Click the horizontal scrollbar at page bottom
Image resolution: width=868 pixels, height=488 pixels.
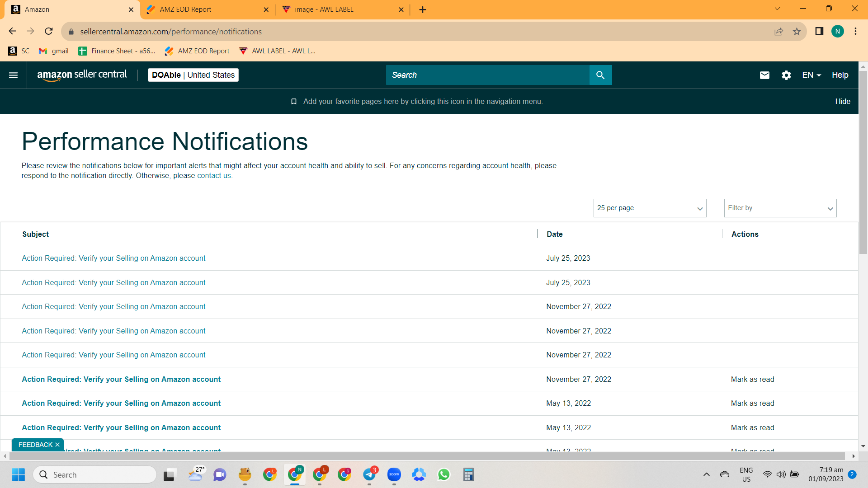pos(427,456)
